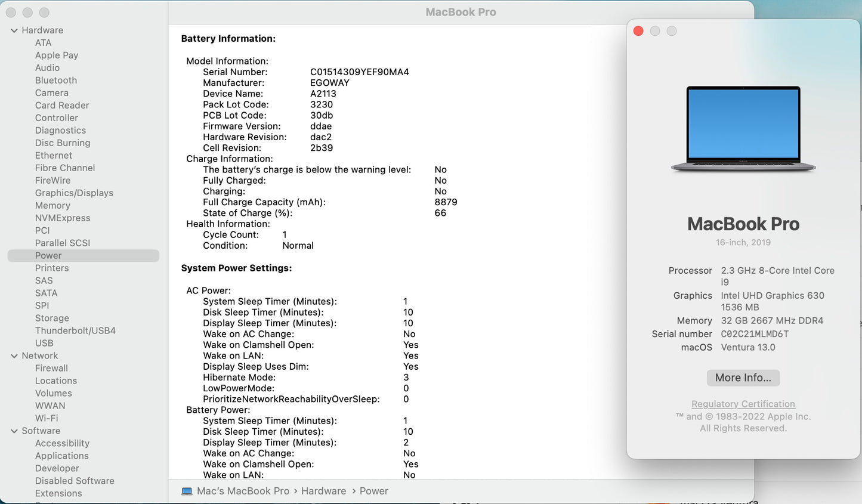The width and height of the screenshot is (862, 504).
Task: Click Hardware in the bottom path bar
Action: [323, 491]
